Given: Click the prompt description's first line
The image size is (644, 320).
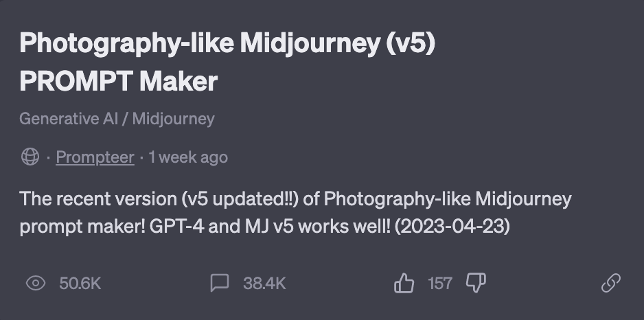Looking at the screenshot, I should pos(295,199).
